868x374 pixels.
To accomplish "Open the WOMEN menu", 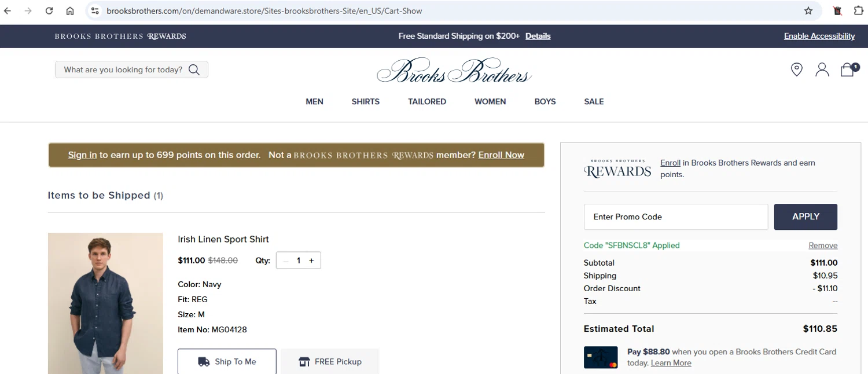I will pyautogui.click(x=490, y=102).
